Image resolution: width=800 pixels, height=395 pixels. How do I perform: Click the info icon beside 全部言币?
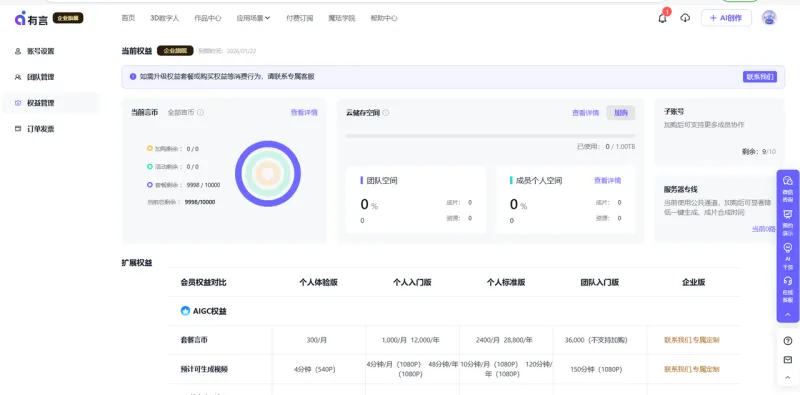(x=201, y=112)
